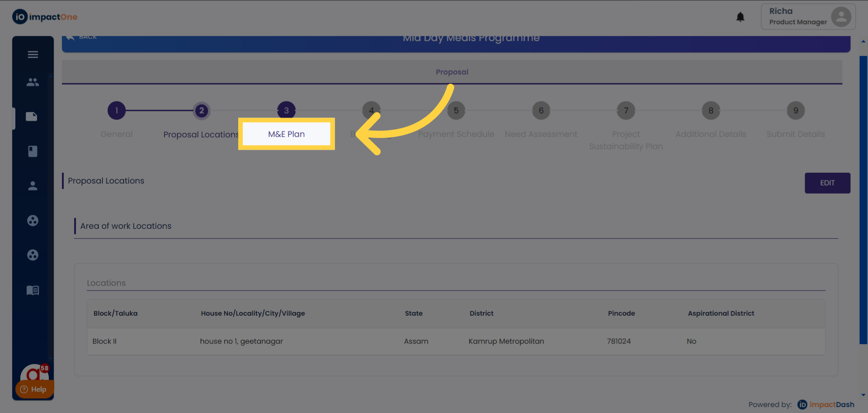This screenshot has height=413, width=868.
Task: Click the scrollbar up arrow
Action: [863, 42]
